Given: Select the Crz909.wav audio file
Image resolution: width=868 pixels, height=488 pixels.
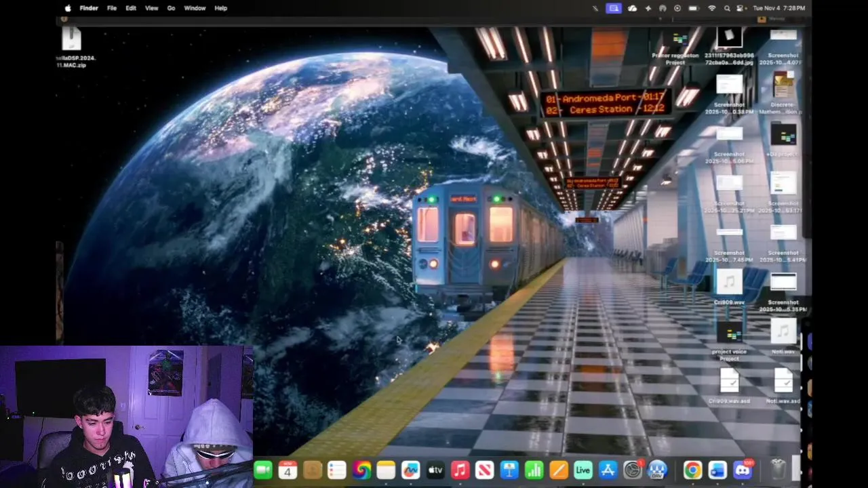Looking at the screenshot, I should tap(729, 283).
